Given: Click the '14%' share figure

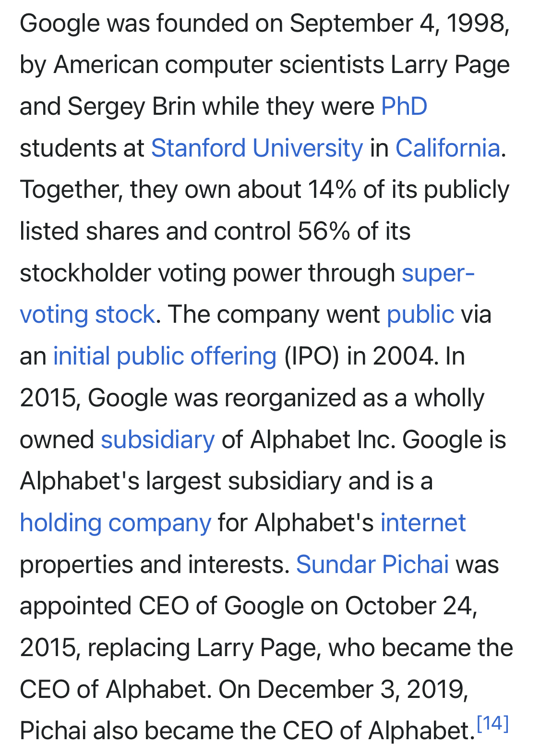Looking at the screenshot, I should coord(332,190).
